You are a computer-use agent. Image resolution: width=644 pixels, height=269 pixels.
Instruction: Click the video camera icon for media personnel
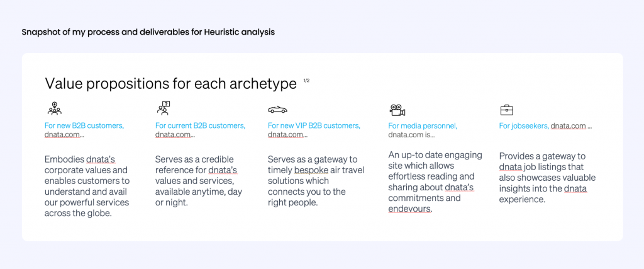397,109
